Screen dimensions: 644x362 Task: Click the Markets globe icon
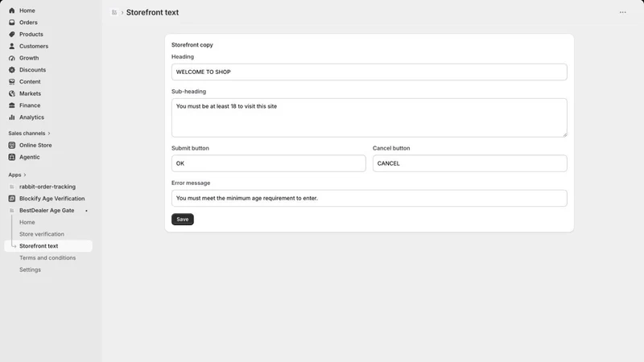click(12, 93)
